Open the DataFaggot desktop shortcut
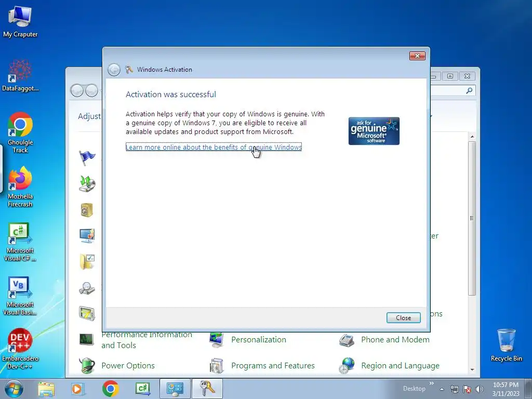This screenshot has width=532, height=399. 20,75
